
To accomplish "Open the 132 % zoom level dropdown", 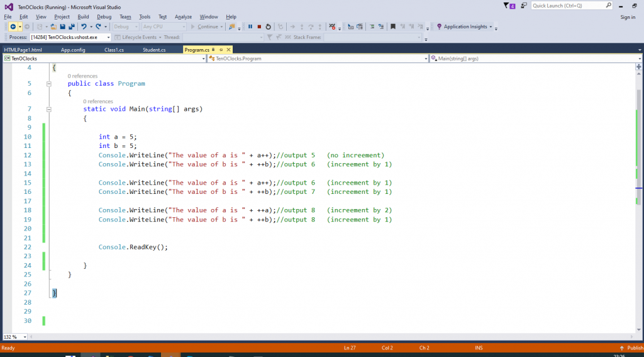I will coord(25,337).
